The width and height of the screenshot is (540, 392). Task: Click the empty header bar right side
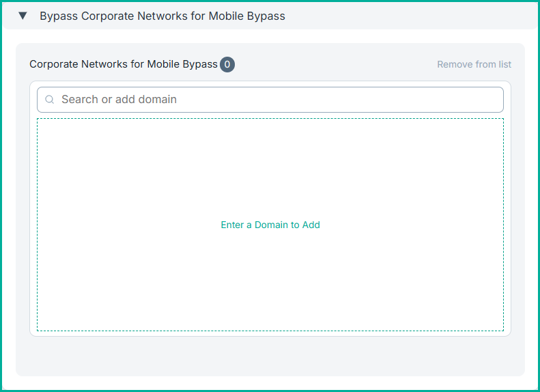[x=423, y=16]
